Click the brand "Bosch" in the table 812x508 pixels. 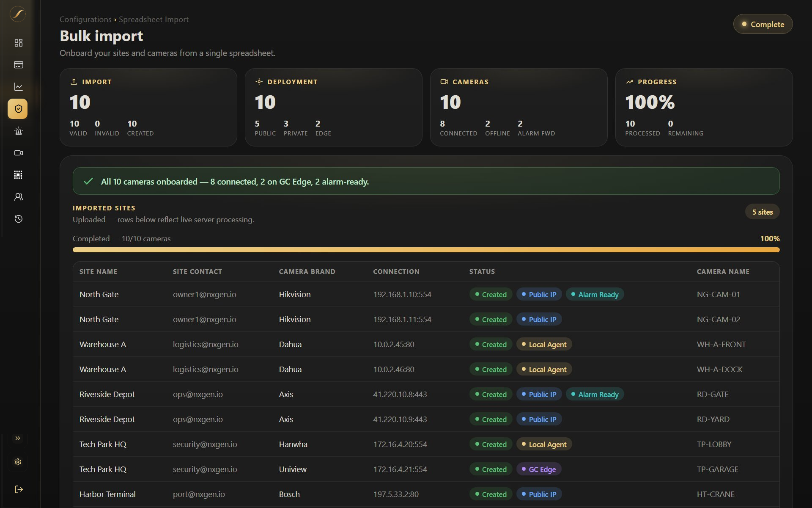pyautogui.click(x=289, y=494)
